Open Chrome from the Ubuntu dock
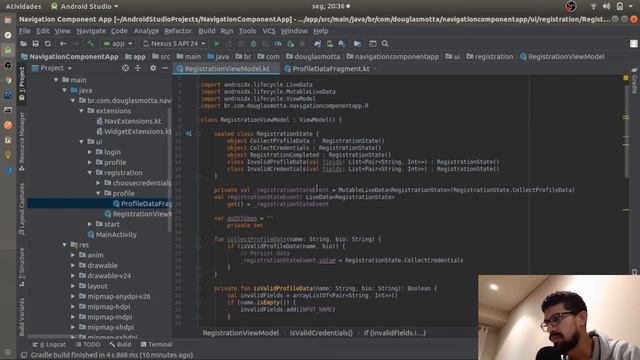The image size is (640, 360). (x=8, y=80)
